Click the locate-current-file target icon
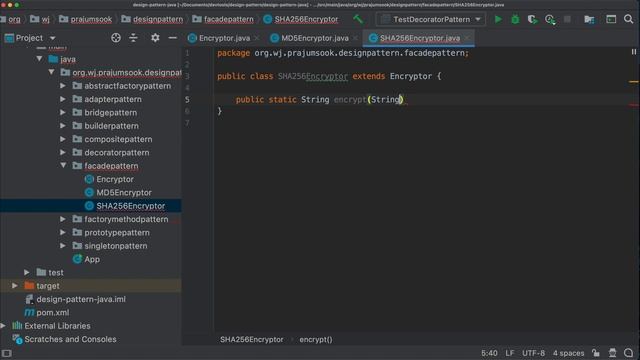Screen dimensions: 640x360 [x=116, y=38]
